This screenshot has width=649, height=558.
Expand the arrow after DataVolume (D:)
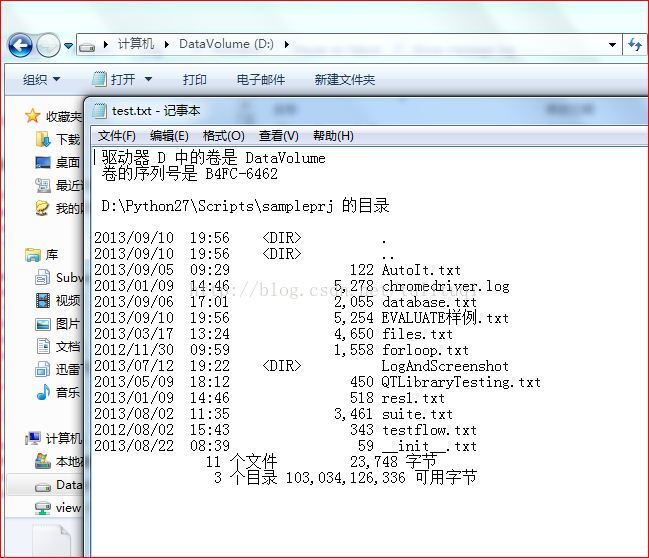tap(286, 44)
